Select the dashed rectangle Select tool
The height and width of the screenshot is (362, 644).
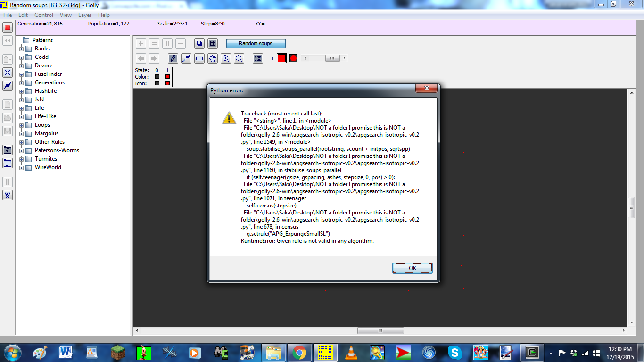(x=199, y=58)
